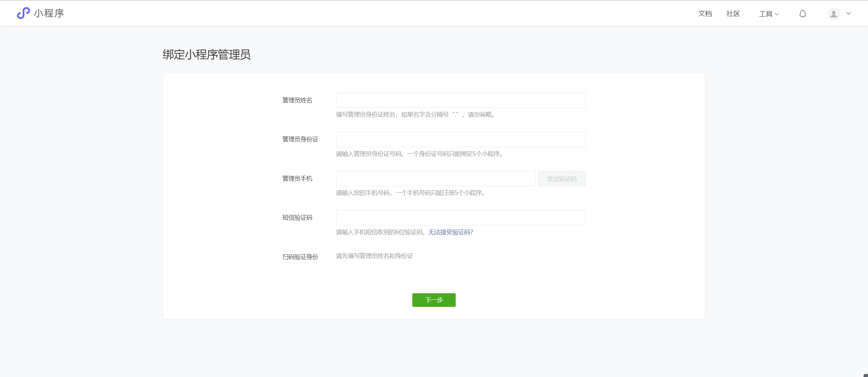Open the notifications bell
The image size is (868, 377).
[803, 14]
